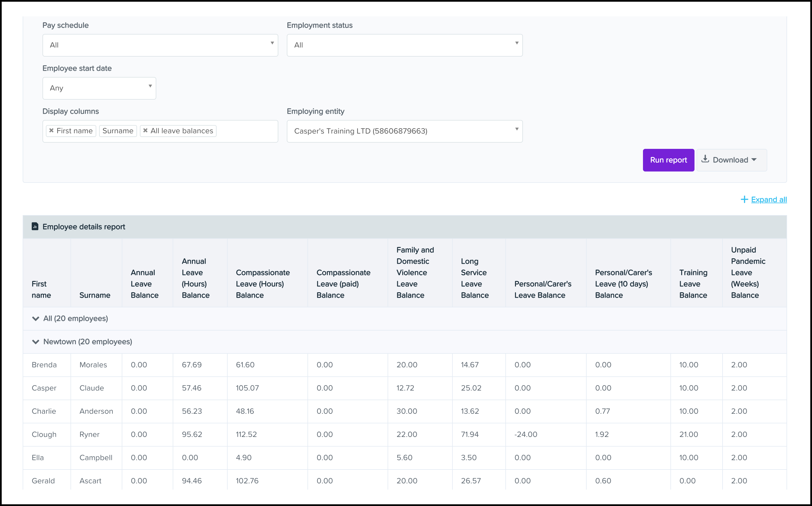
Task: Click the report chart icon beside Employee details report
Action: pyautogui.click(x=35, y=226)
